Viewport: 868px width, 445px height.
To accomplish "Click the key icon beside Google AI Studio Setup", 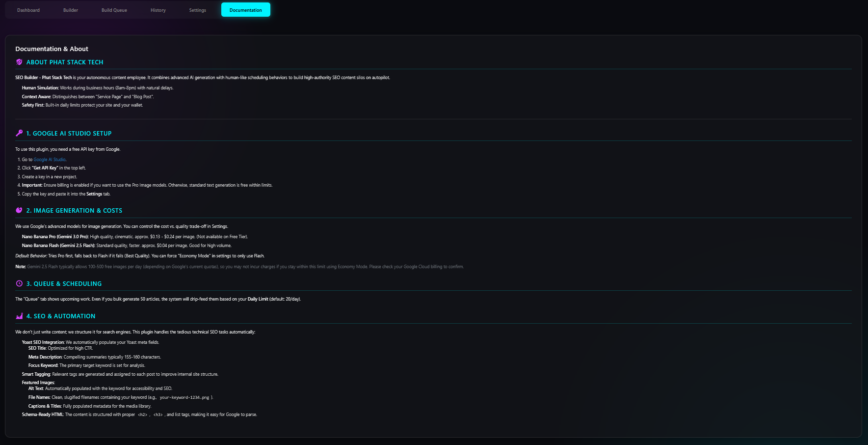I will (x=19, y=133).
